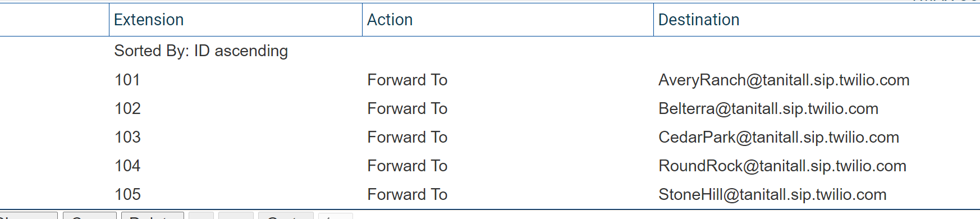Viewport: 980px width, 219px height.
Task: Click Forward To action for extension 105
Action: 407,194
